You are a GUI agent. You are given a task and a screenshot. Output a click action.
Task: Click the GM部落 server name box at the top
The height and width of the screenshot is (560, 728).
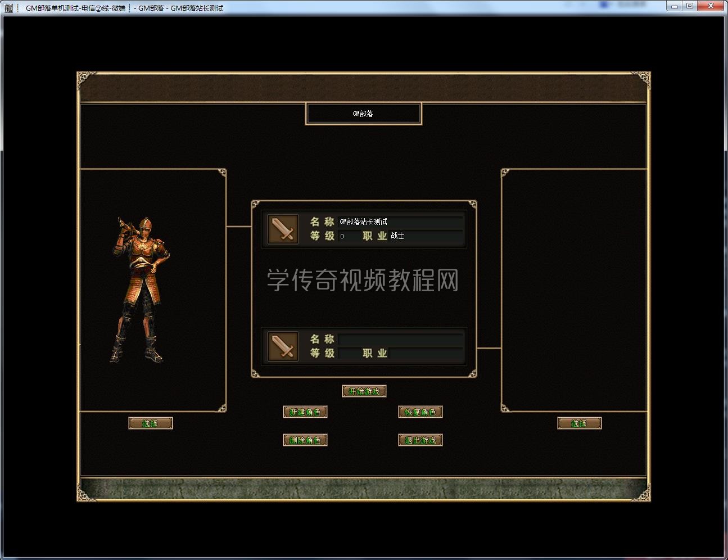[x=363, y=114]
